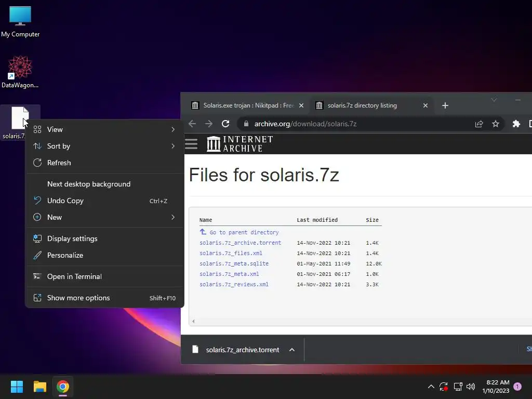This screenshot has height=399, width=532.
Task: Open solaris.7z_reviews.xml link
Action: (x=234, y=284)
